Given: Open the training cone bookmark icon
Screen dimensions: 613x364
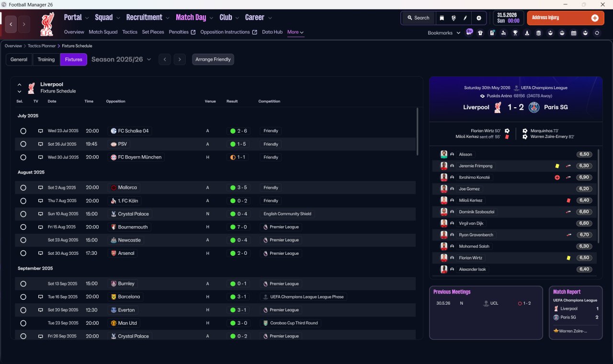Looking at the screenshot, I should pos(527,33).
